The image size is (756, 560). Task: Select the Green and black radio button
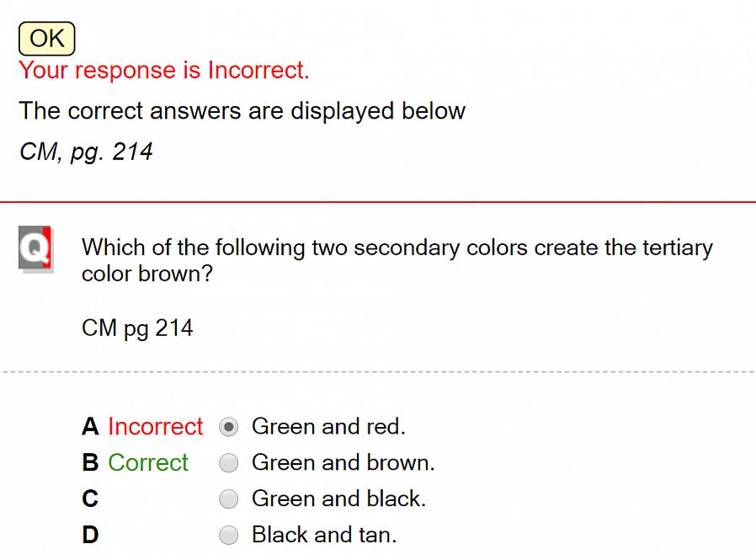(x=228, y=499)
